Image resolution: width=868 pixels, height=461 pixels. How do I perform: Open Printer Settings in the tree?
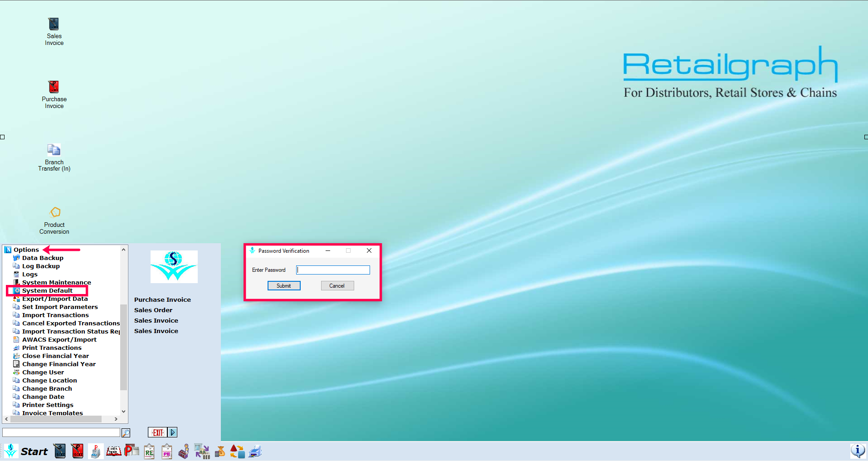(48, 405)
